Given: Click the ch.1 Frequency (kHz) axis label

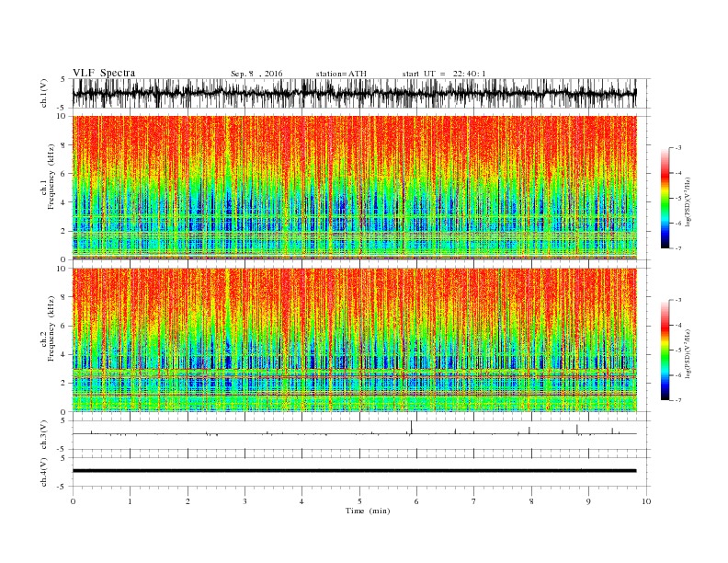Looking at the screenshot, I should point(49,177).
